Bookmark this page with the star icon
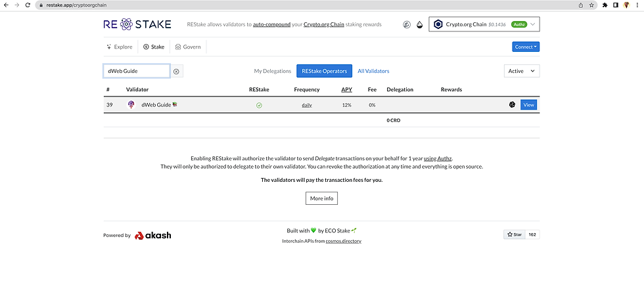Screen dimensions: 644x281 [591, 5]
